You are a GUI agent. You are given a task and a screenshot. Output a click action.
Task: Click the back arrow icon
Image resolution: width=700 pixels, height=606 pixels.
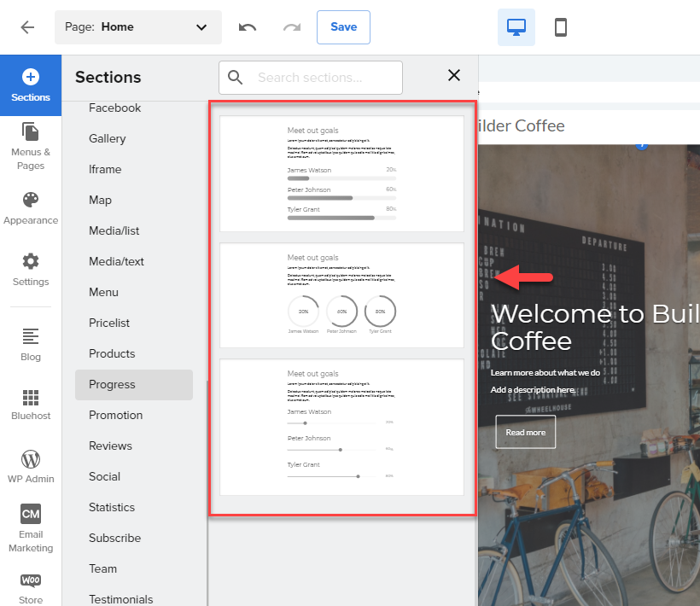coord(27,27)
